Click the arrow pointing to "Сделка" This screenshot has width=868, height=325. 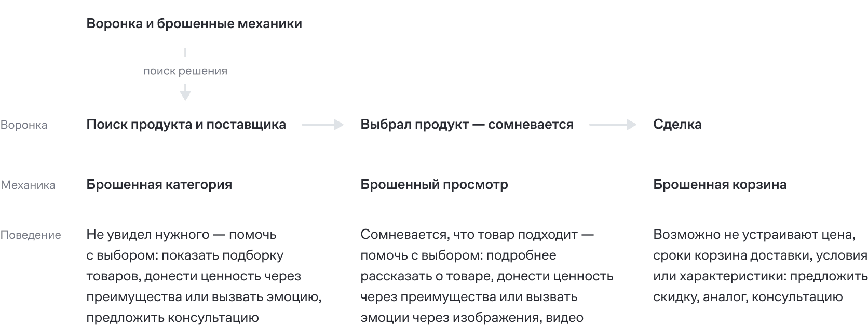(x=613, y=125)
